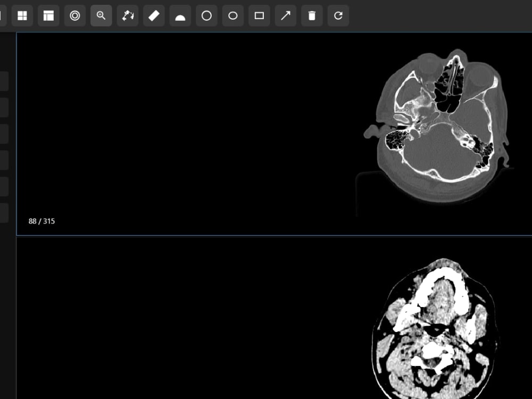Select the half-circle protractor angle tool

[180, 15]
